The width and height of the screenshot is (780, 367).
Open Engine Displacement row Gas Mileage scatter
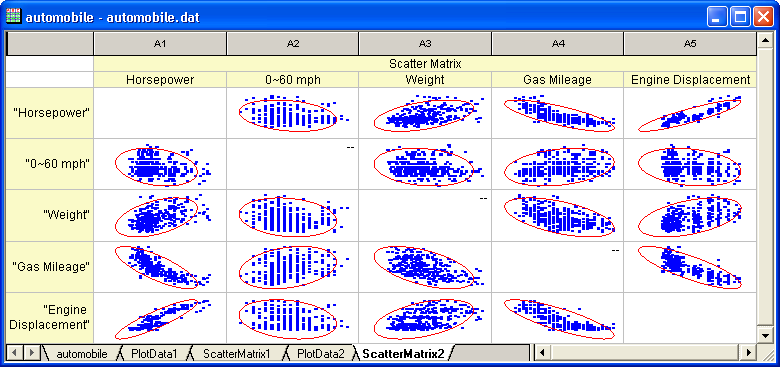click(x=558, y=318)
